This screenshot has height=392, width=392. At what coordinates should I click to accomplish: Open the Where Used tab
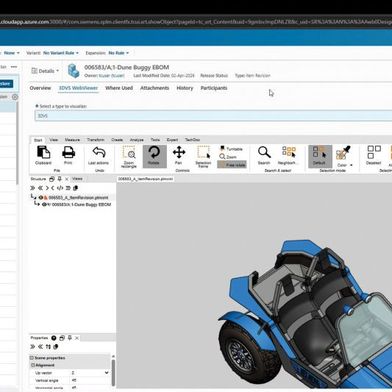point(119,88)
